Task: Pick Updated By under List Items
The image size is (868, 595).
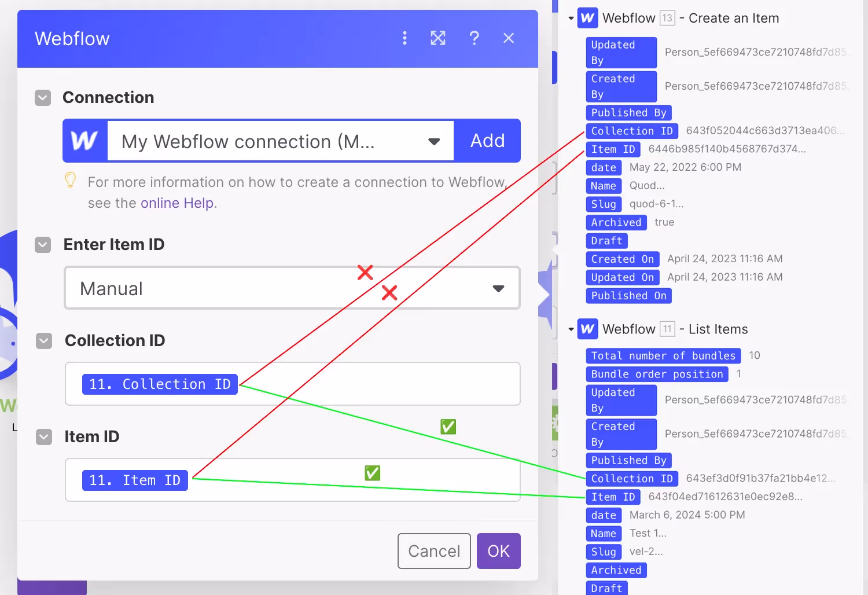Action: pos(621,401)
